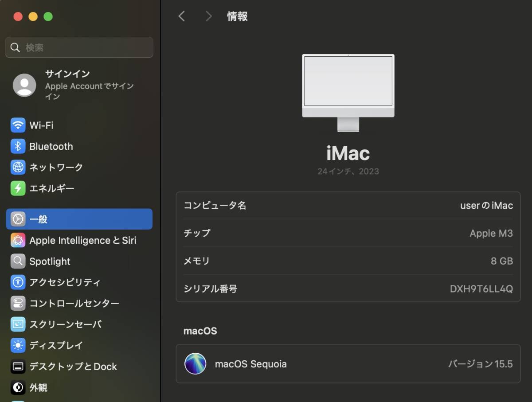
Task: Open ディスプレイ settings
Action: 56,345
